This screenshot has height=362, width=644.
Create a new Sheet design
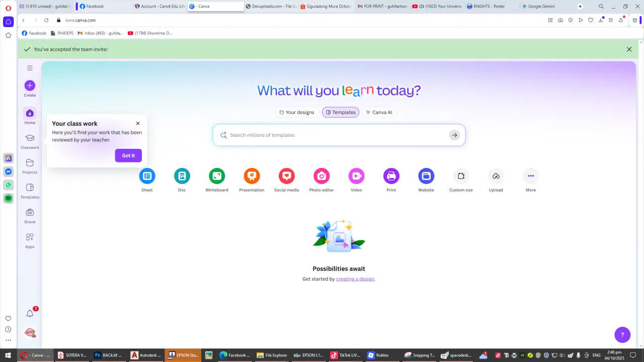point(147,176)
